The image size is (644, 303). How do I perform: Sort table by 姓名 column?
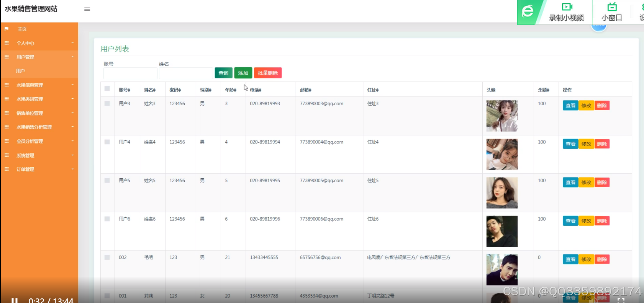150,90
